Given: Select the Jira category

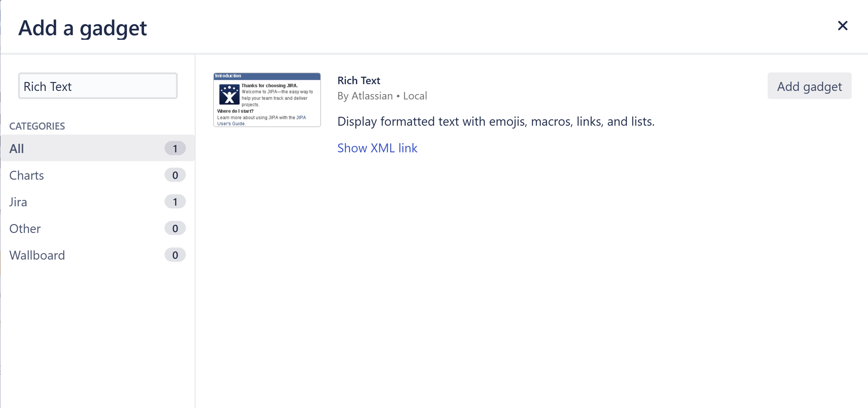Looking at the screenshot, I should [x=98, y=202].
